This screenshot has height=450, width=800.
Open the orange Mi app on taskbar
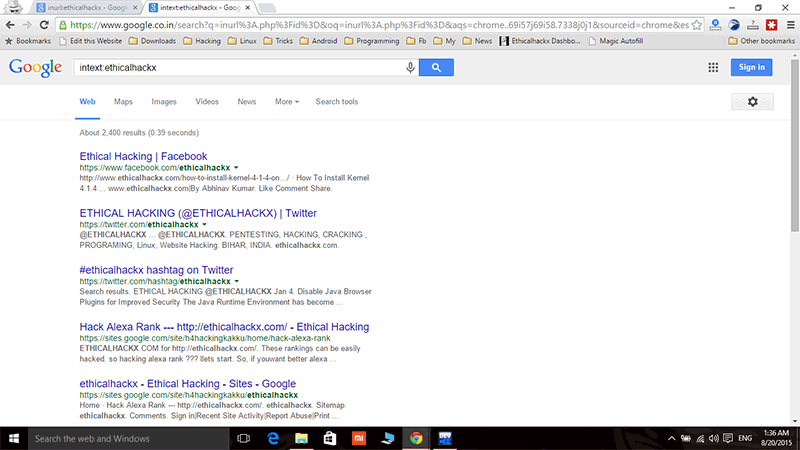pyautogui.click(x=359, y=438)
